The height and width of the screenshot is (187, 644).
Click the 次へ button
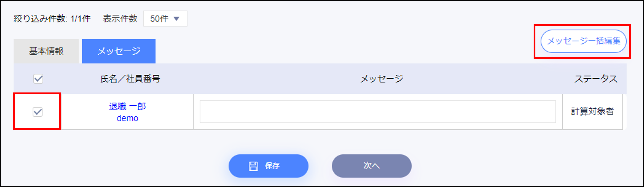coord(372,166)
